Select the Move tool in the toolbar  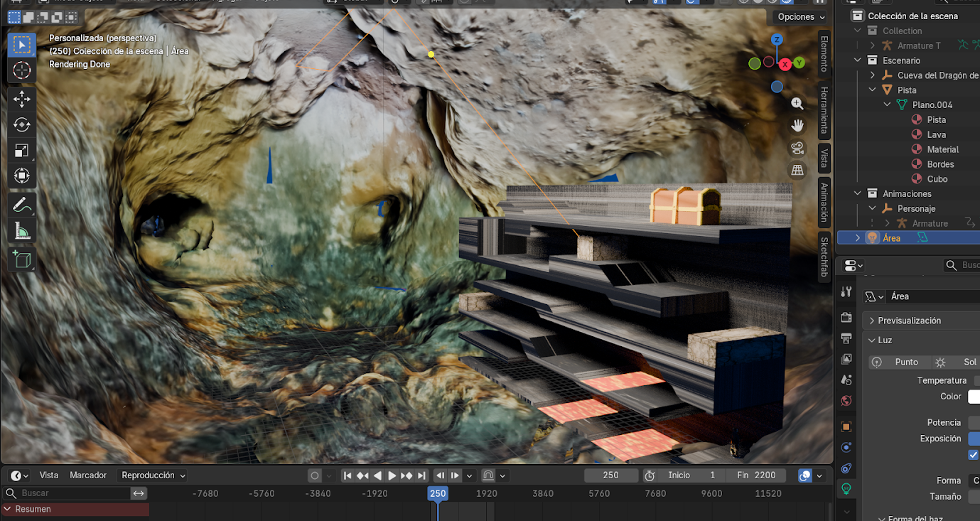tap(21, 98)
